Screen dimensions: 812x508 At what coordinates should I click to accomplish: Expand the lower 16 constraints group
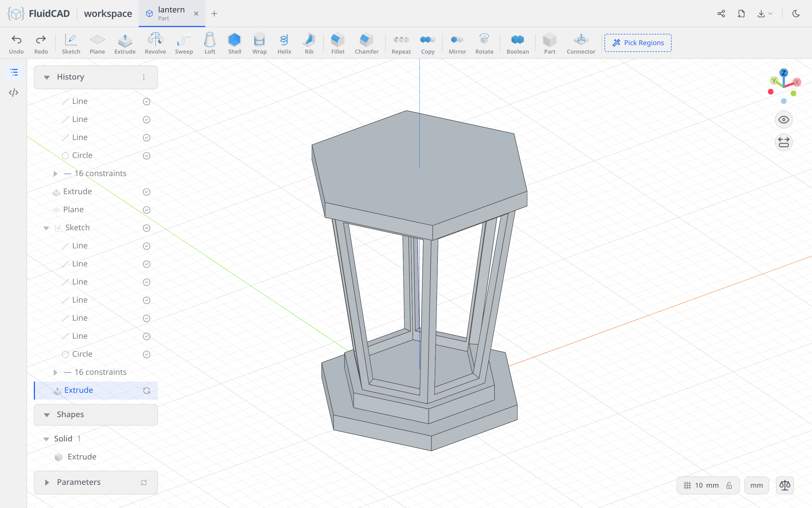click(x=55, y=372)
